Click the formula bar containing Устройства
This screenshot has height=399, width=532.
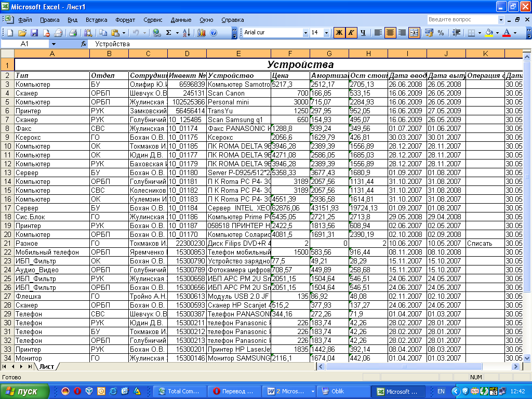pyautogui.click(x=305, y=44)
